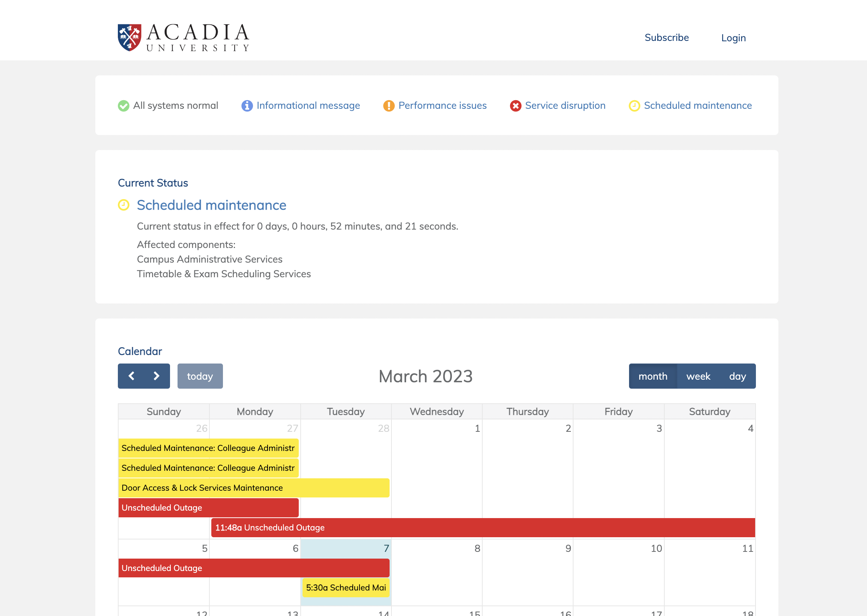867x616 pixels.
Task: Open the second Scheduled Maintenance: Colleague Administr event
Action: (208, 468)
